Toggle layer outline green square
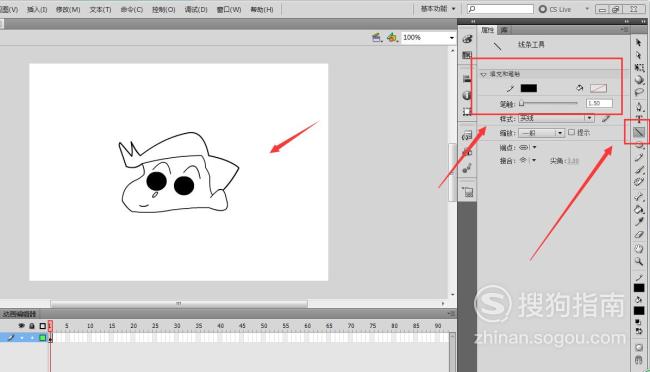The width and height of the screenshot is (650, 372). [42, 338]
